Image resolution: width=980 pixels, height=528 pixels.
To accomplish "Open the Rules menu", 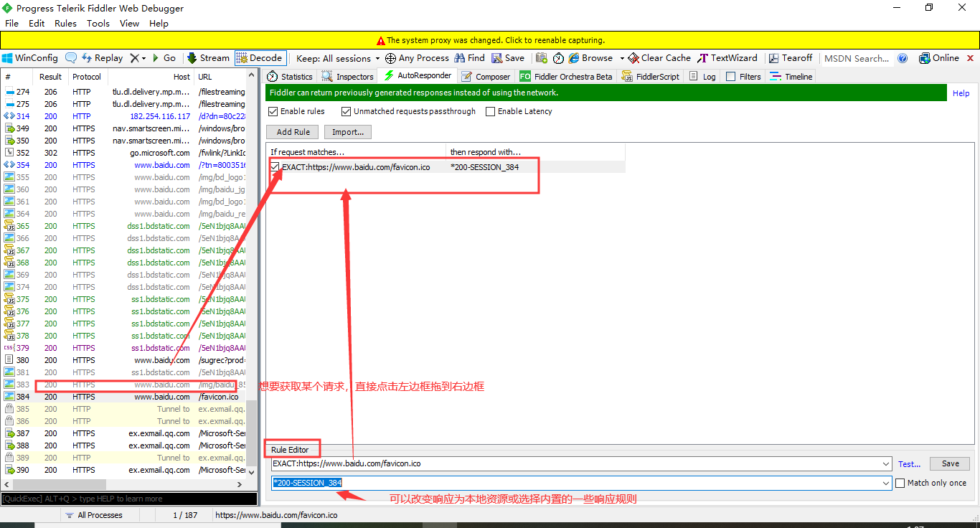I will 65,23.
